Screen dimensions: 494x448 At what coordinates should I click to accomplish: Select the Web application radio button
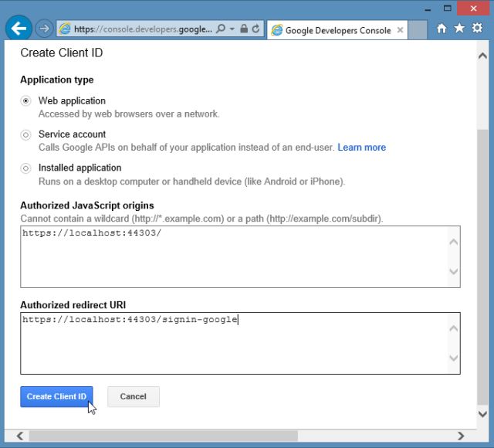[x=25, y=101]
